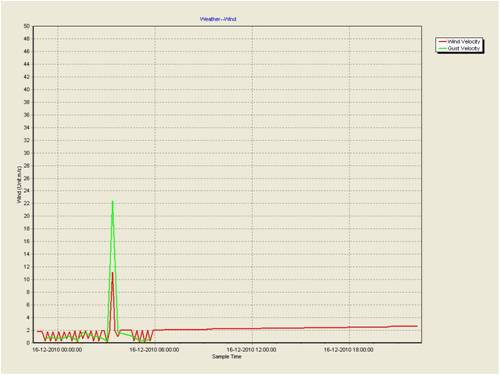Select the 16-12-2010 18:00:00 time label
Screen dimensions: 500x375
(349, 350)
